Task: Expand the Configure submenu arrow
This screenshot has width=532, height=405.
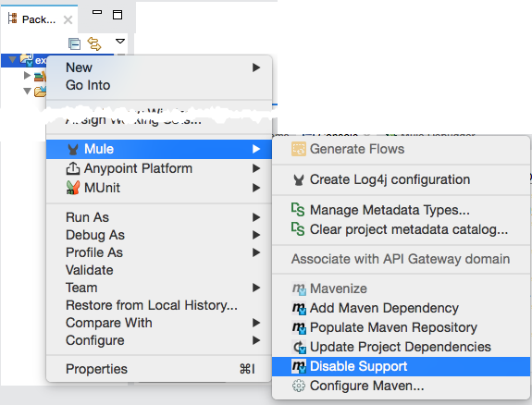Action: point(256,340)
